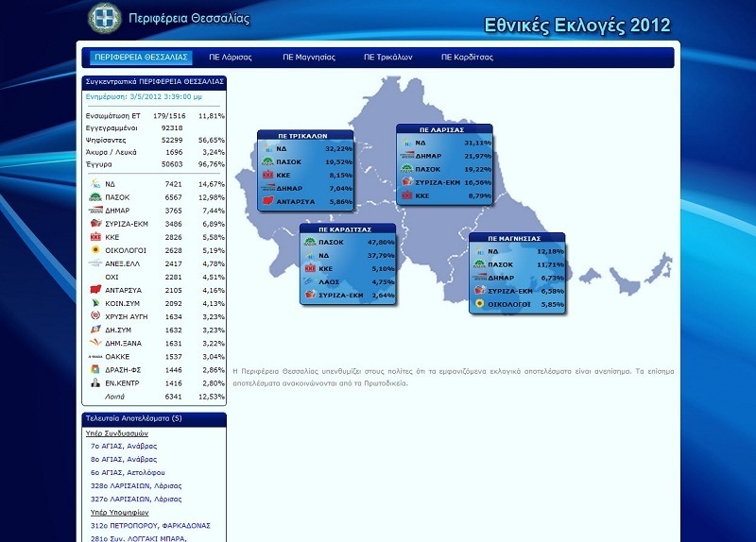Image resolution: width=756 pixels, height=542 pixels.
Task: Click the Greek emblem logo in header
Action: click(x=105, y=18)
